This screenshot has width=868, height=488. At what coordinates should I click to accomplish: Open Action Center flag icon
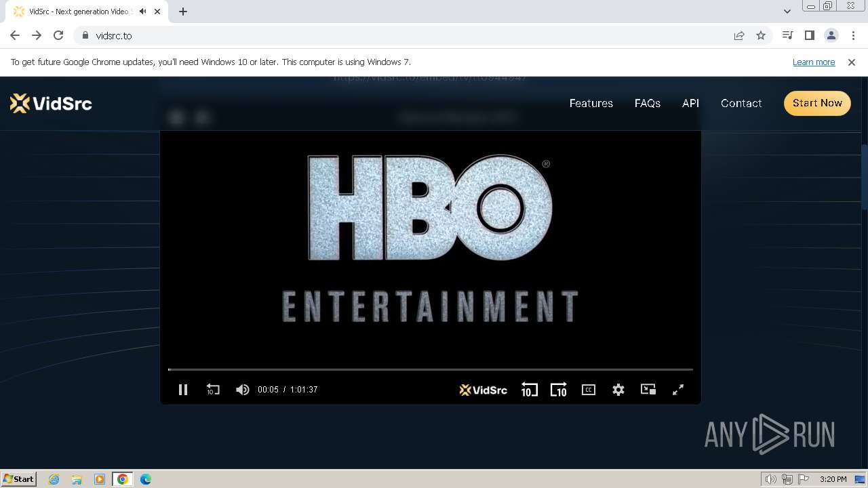click(804, 479)
